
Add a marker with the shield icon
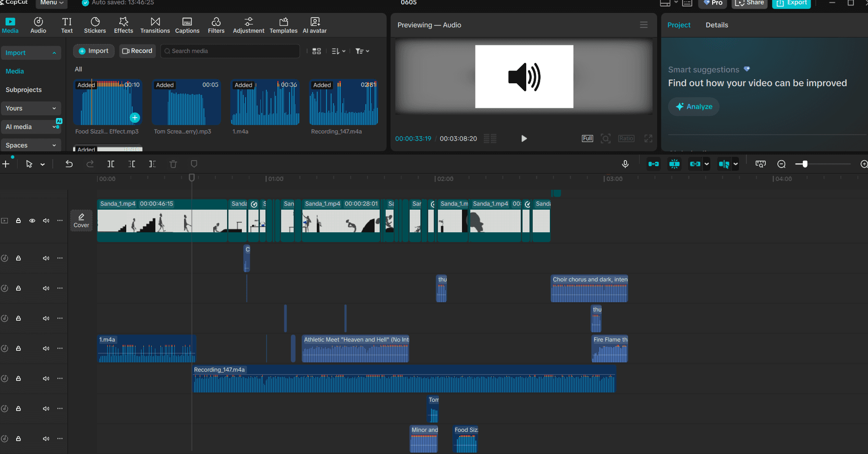pos(194,164)
